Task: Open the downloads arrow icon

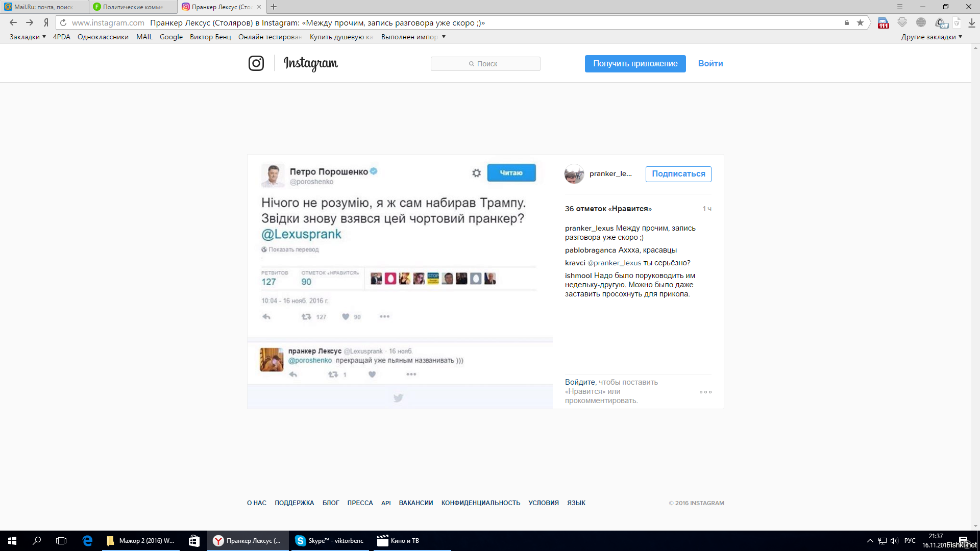Action: (x=972, y=23)
